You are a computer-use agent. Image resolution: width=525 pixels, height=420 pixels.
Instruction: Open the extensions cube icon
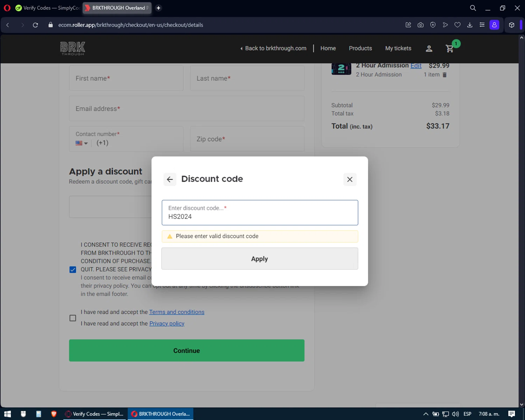click(512, 25)
